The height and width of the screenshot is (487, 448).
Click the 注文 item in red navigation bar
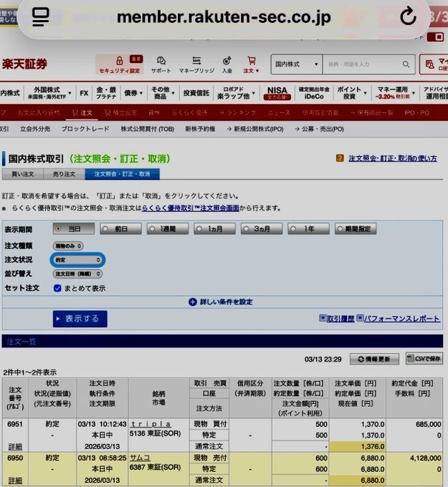[82, 112]
